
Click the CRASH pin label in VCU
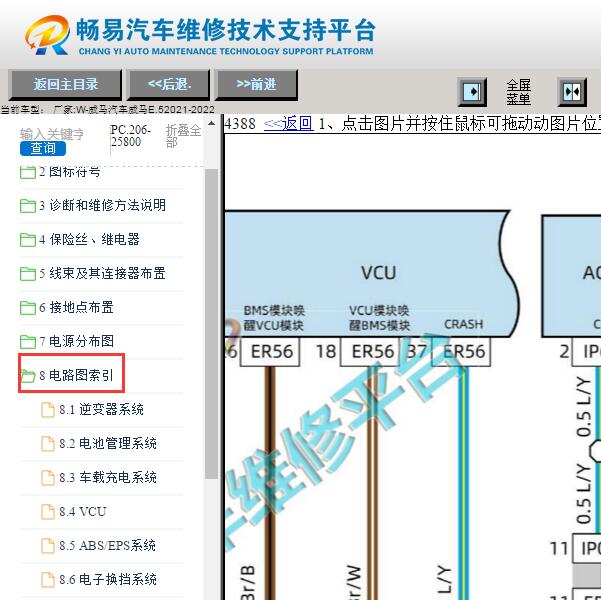click(463, 324)
